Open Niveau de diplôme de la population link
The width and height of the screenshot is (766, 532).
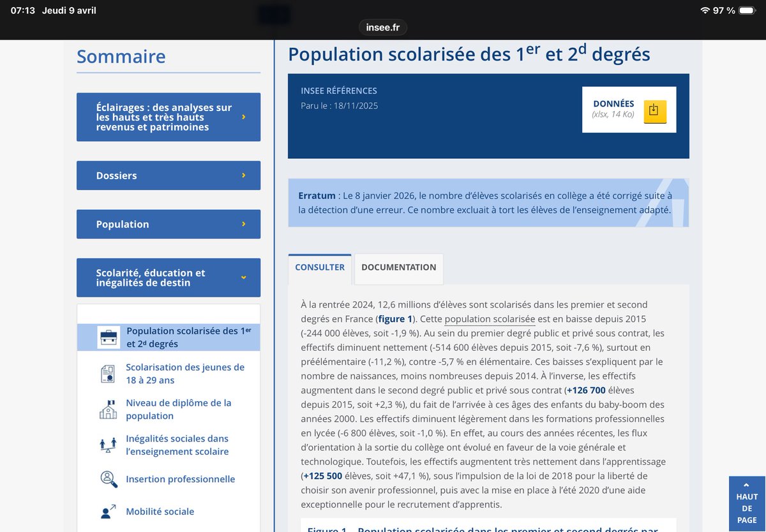179,410
